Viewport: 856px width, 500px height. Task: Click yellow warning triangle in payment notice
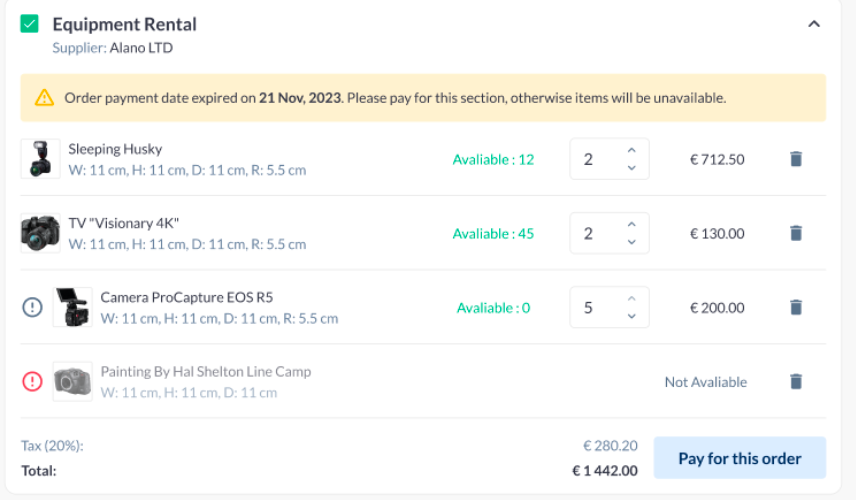[44, 98]
